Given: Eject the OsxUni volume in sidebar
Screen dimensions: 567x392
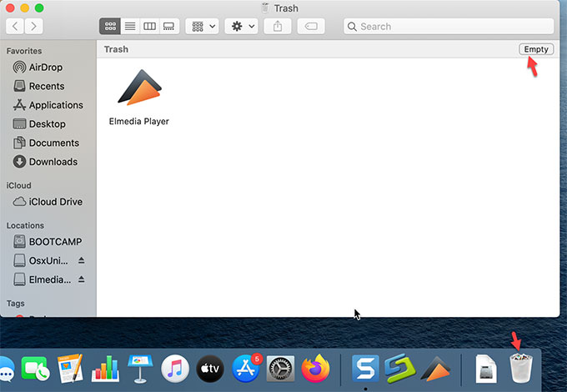Looking at the screenshot, I should 82,261.
